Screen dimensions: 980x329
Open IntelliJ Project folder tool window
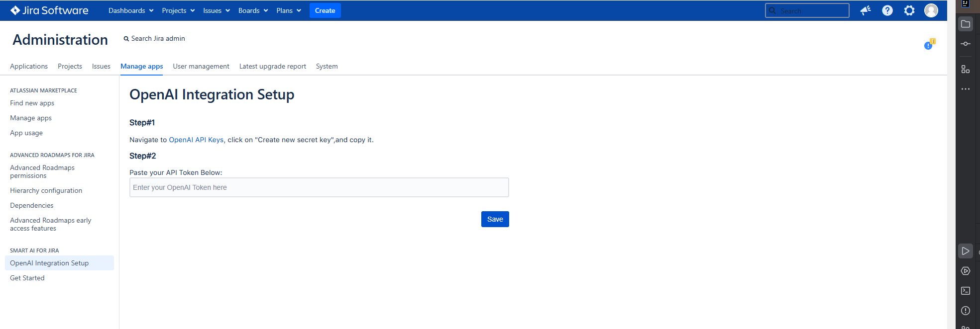[966, 24]
